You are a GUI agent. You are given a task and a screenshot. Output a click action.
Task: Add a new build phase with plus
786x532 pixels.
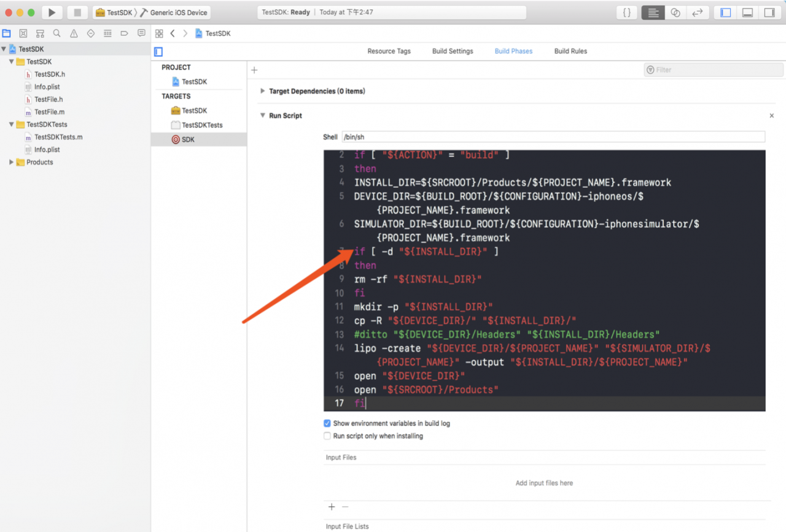click(254, 70)
